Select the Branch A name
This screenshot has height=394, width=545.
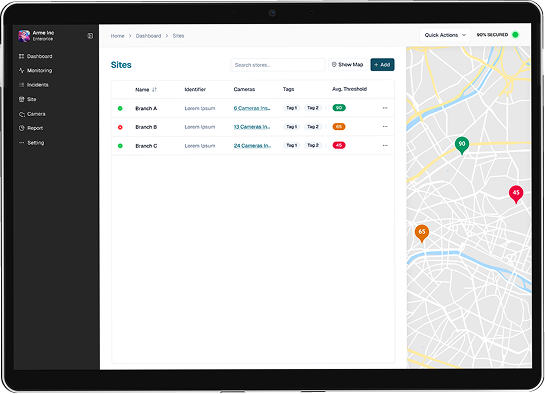tap(146, 108)
